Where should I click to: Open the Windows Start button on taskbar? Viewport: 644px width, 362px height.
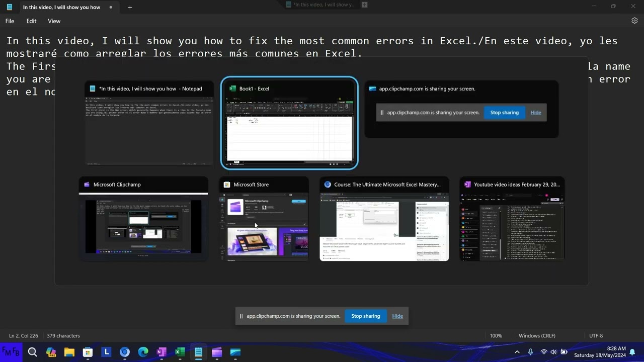click(11, 352)
